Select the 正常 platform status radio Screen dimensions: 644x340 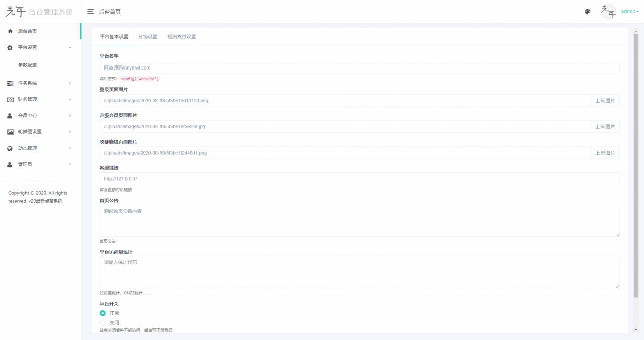point(103,313)
